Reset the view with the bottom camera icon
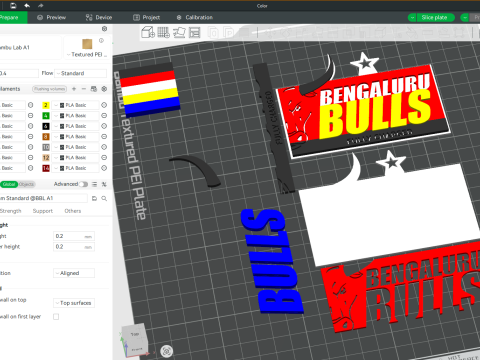Screen dimensions: 480x360 pyautogui.click(x=167, y=351)
